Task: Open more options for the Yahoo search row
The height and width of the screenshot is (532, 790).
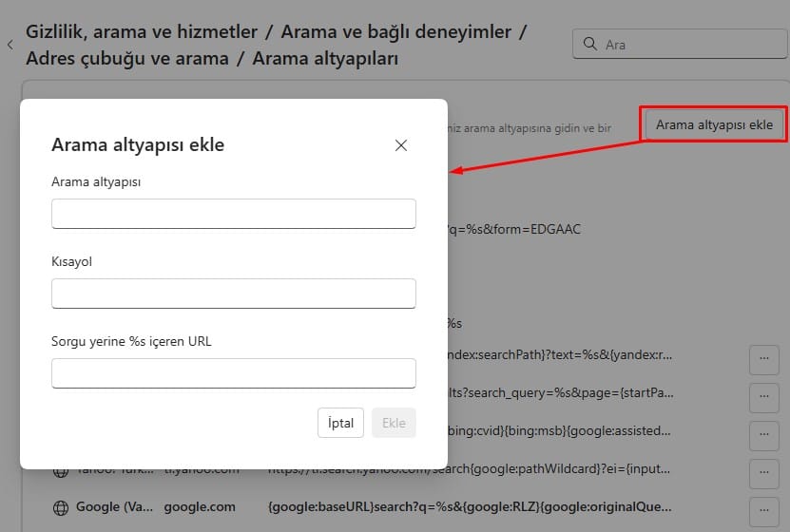Action: pyautogui.click(x=764, y=472)
